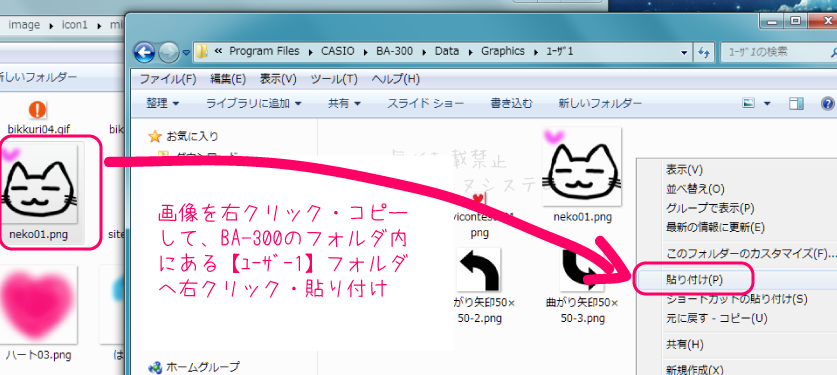
Task: Choose ショートカットの貼り付け(S) in context menu
Action: [736, 299]
